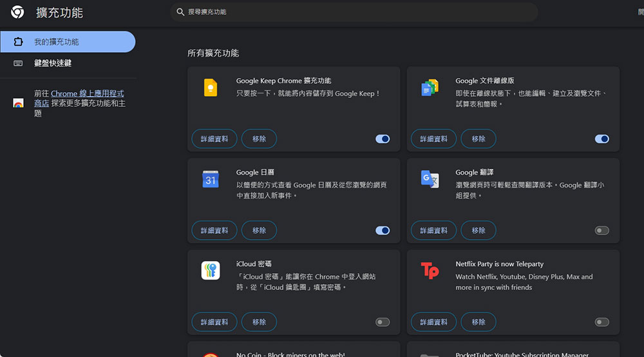Remove the Google 文件離線版 extension
This screenshot has width=644, height=357.
tap(478, 139)
